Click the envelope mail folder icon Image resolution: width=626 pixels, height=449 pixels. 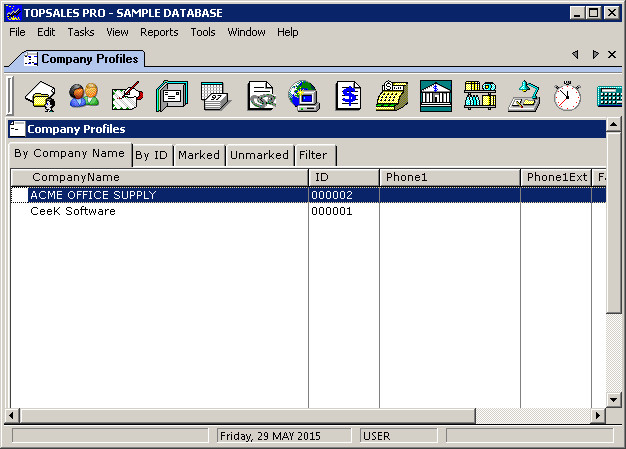pyautogui.click(x=172, y=96)
